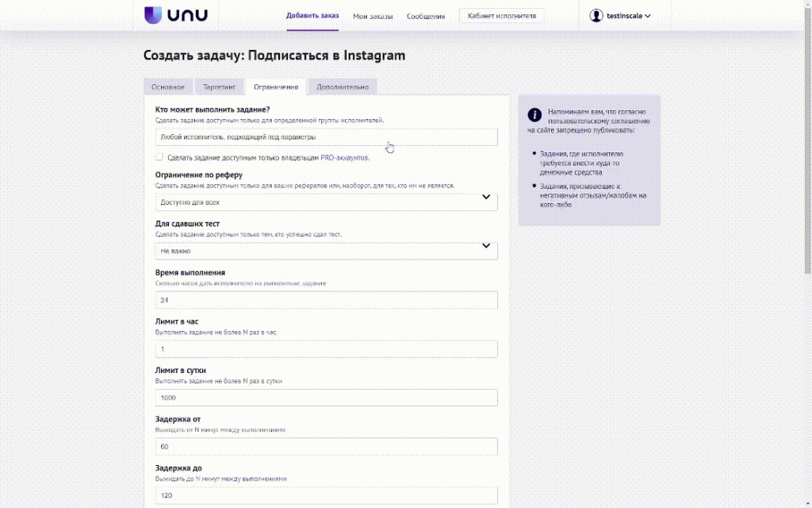Click label 'Лимит в сутки'

click(x=180, y=370)
